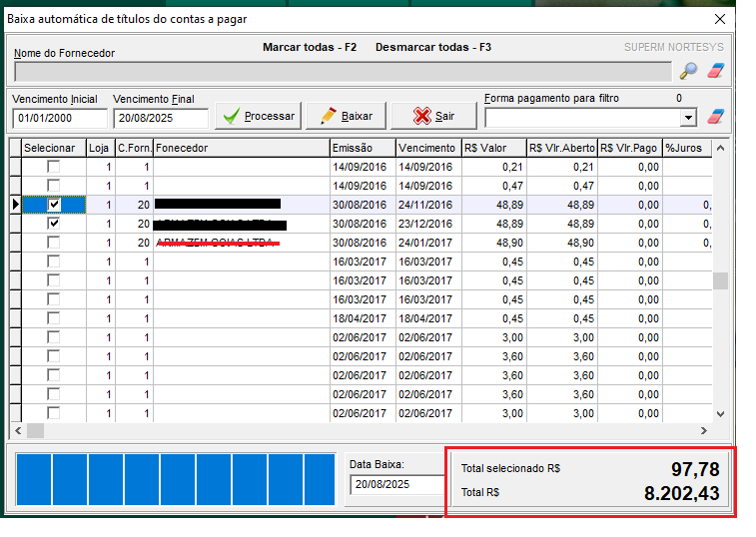Click the Vencimento Inicial date field
This screenshot has width=756, height=537.
[58, 118]
